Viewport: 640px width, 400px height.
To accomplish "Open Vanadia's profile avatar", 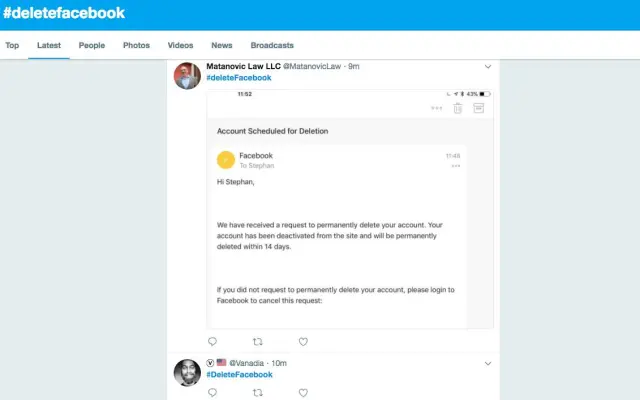I will (187, 372).
